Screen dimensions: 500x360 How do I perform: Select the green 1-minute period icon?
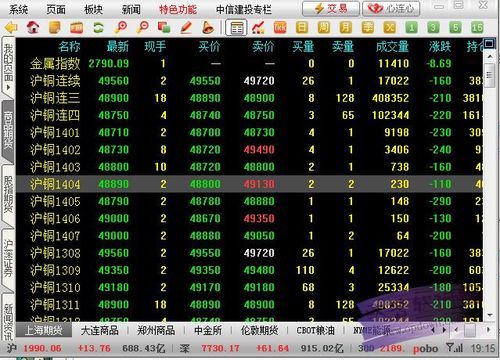coord(412,28)
